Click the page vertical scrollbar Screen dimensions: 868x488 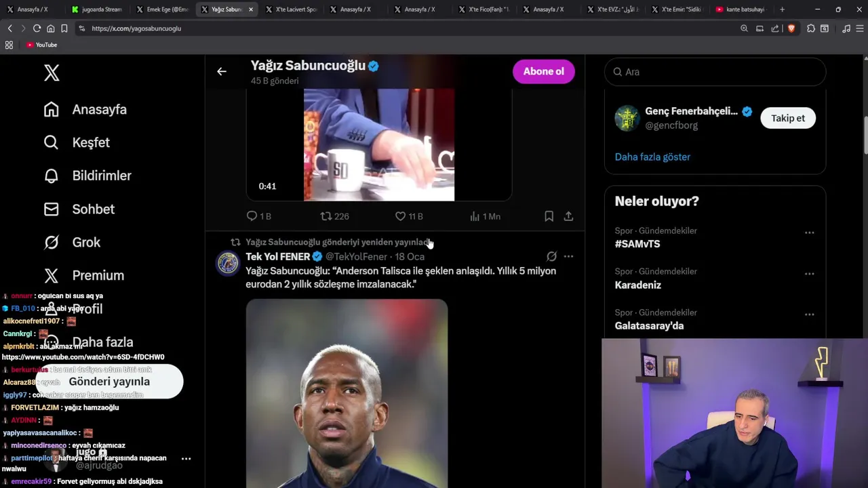tap(865, 136)
